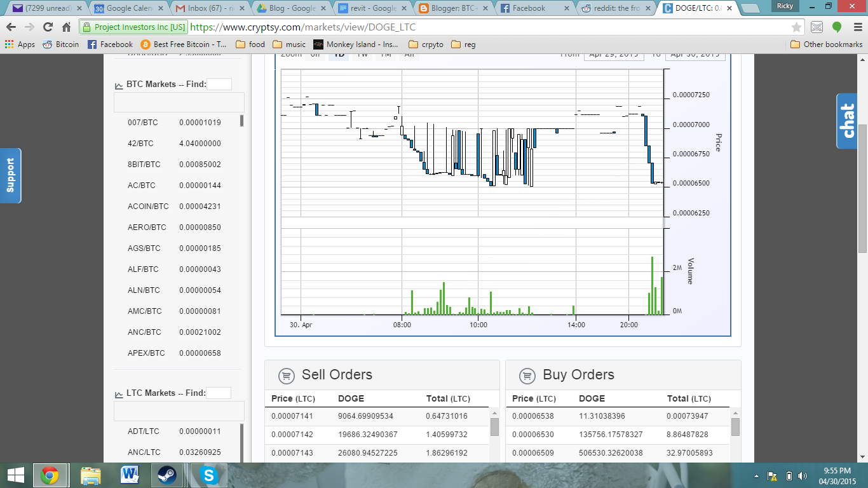Go back to the previous page

tap(11, 27)
